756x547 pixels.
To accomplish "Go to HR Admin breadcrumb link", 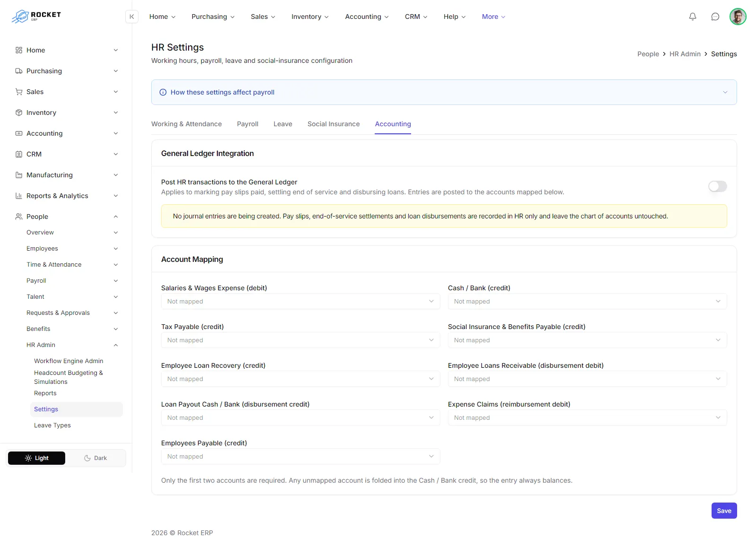I will point(685,54).
